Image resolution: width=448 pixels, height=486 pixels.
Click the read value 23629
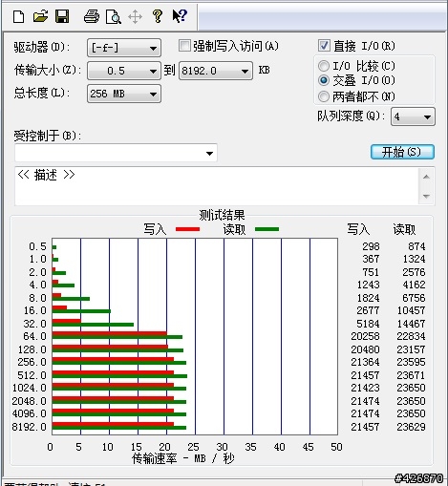(x=411, y=427)
